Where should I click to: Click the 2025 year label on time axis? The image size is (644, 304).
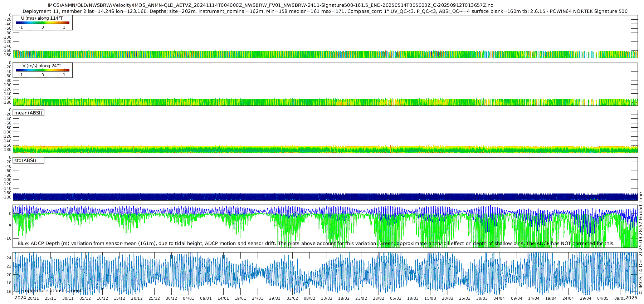coord(631,298)
